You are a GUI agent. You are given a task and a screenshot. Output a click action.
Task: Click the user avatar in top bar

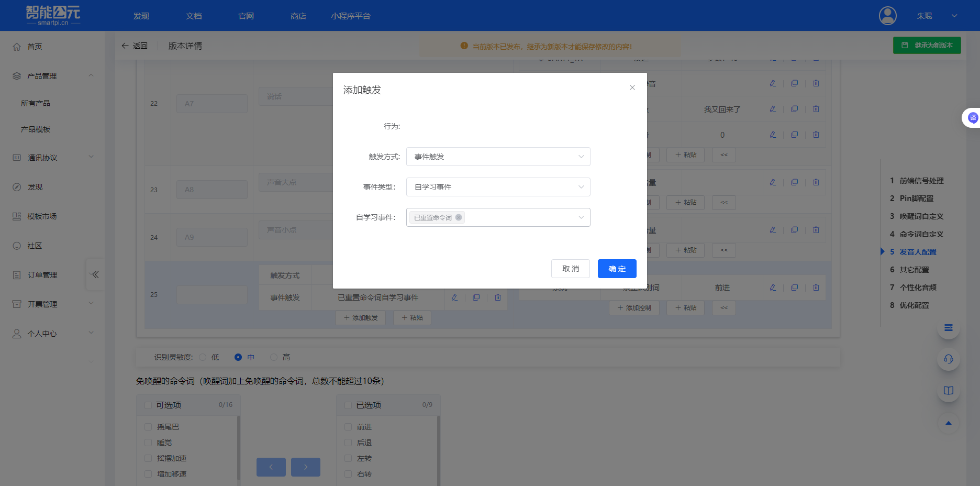(x=887, y=16)
